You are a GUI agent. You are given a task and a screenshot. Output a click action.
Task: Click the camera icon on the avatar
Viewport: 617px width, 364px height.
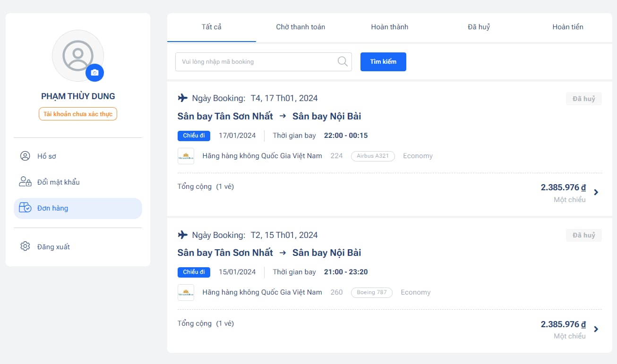pos(94,73)
